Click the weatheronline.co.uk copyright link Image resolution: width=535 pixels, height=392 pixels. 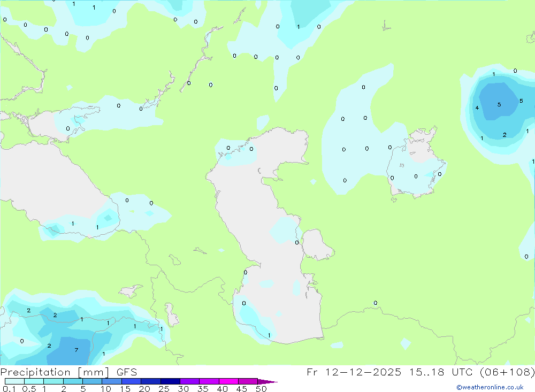coord(490,387)
